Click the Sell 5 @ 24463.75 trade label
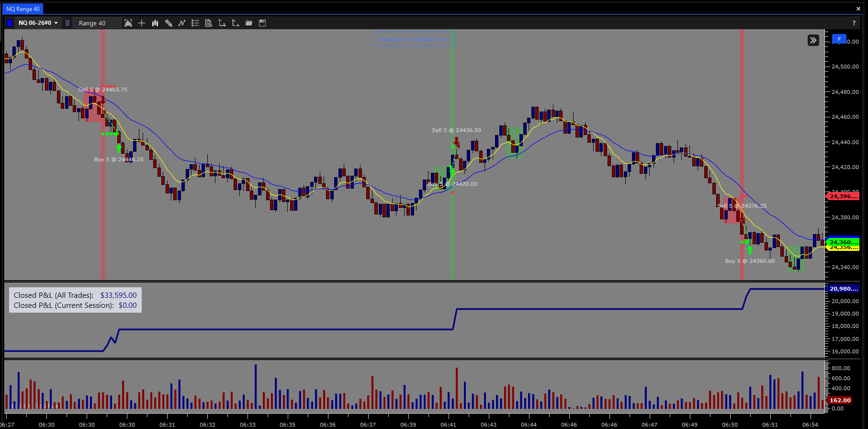 (x=103, y=90)
